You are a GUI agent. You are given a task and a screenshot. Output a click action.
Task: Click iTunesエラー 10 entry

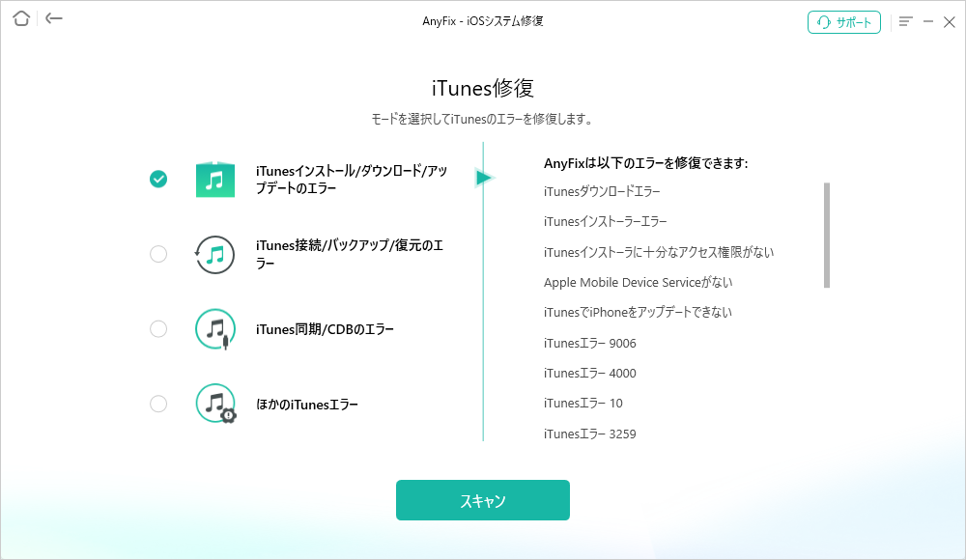[x=582, y=404]
